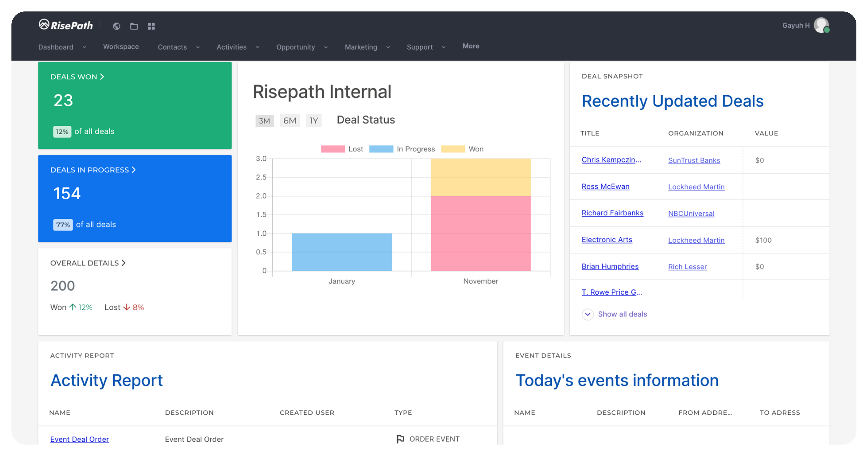Click the FROM ADDRE... column header

click(705, 412)
